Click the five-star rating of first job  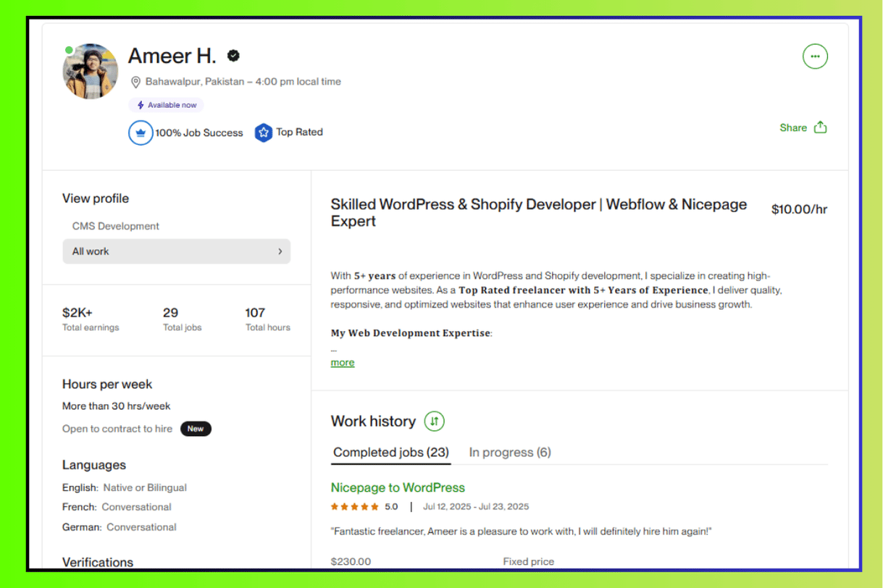pyautogui.click(x=355, y=507)
